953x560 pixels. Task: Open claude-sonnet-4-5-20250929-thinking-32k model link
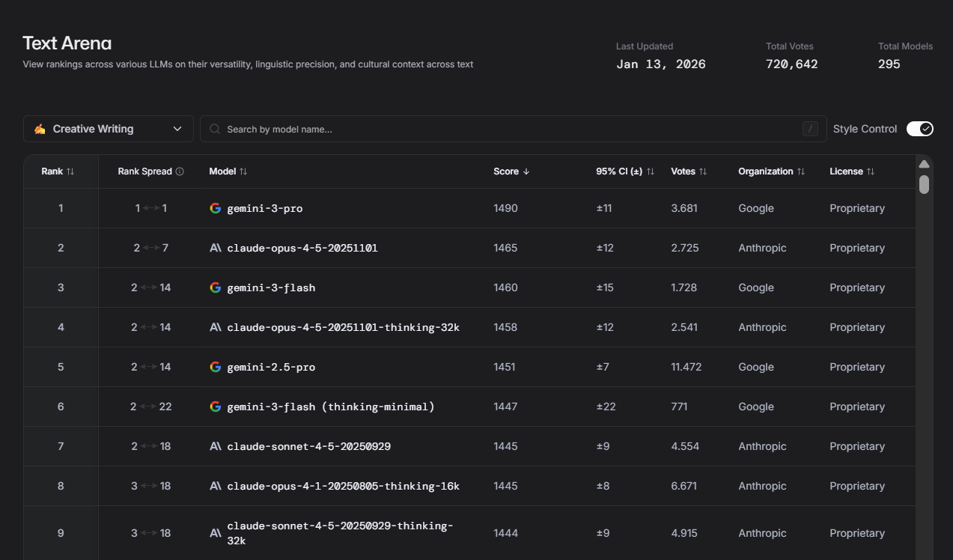tap(340, 533)
